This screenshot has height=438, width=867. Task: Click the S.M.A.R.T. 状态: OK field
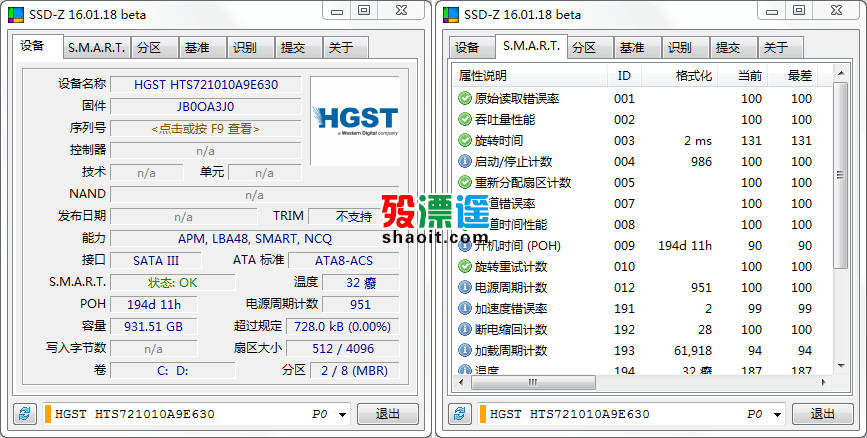click(x=173, y=283)
